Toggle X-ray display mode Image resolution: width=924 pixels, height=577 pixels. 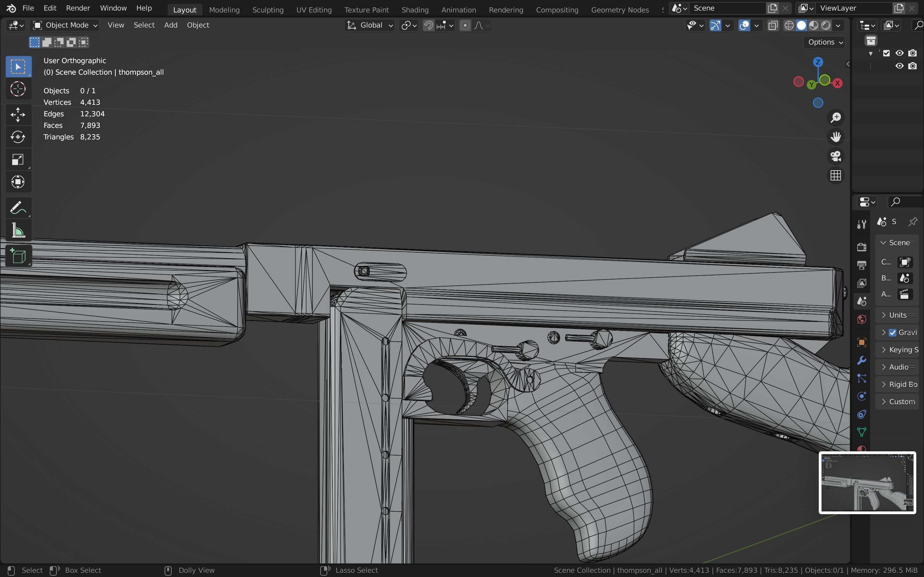point(773,26)
